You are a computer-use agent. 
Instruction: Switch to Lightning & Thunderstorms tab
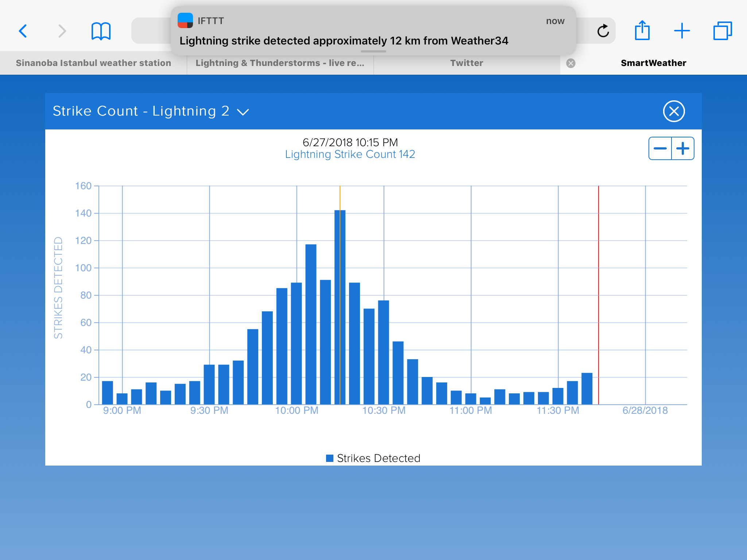point(280,63)
